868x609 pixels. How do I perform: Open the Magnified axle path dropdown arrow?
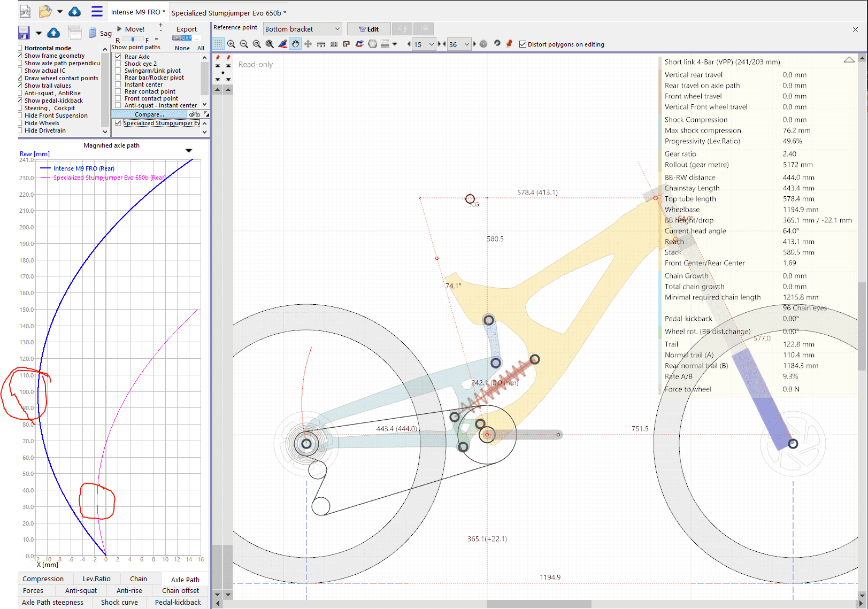189,150
